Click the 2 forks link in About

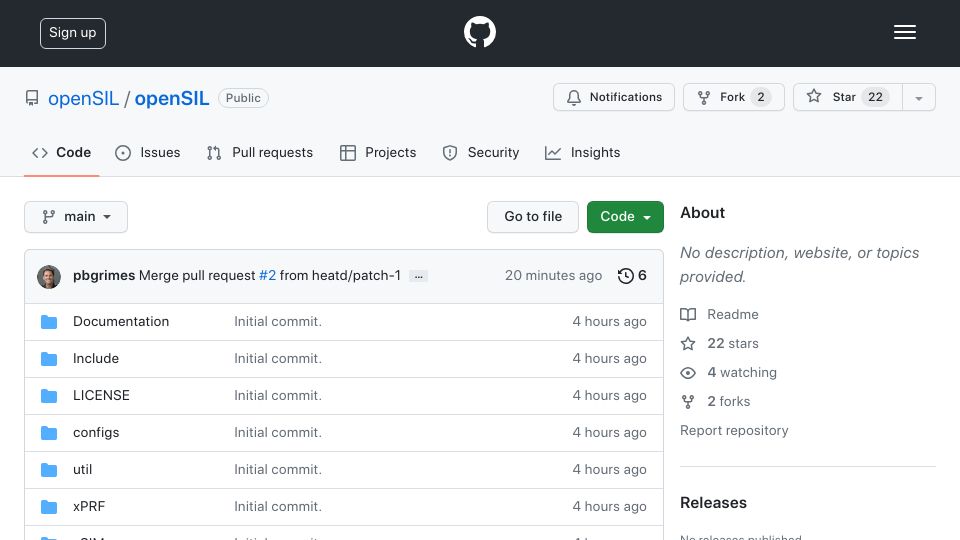[715, 402]
